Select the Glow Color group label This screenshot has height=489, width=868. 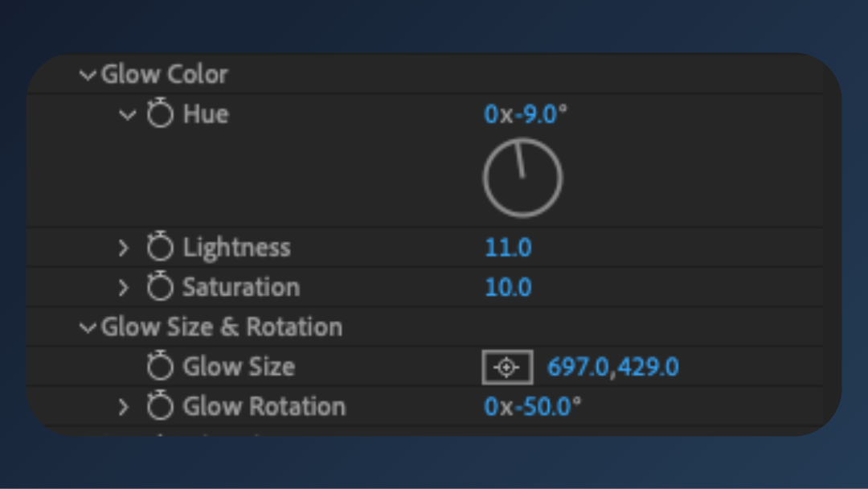tap(165, 75)
